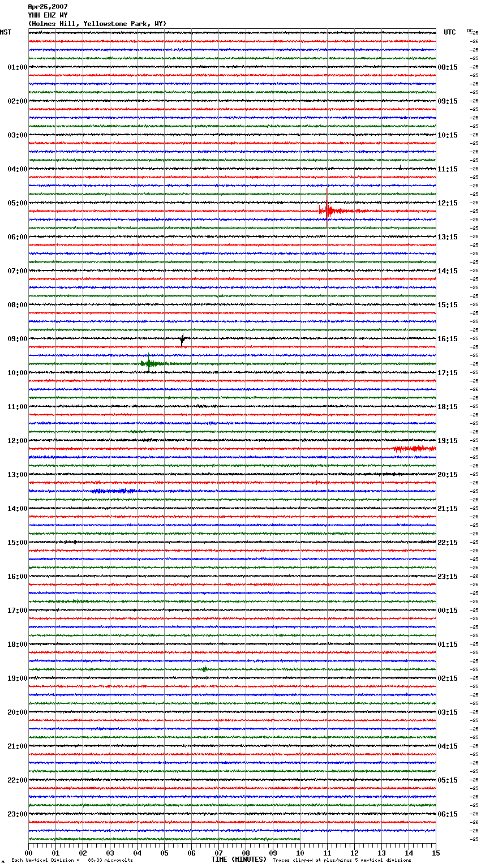
Task: Click the 'MST' column header
Action: point(6,32)
